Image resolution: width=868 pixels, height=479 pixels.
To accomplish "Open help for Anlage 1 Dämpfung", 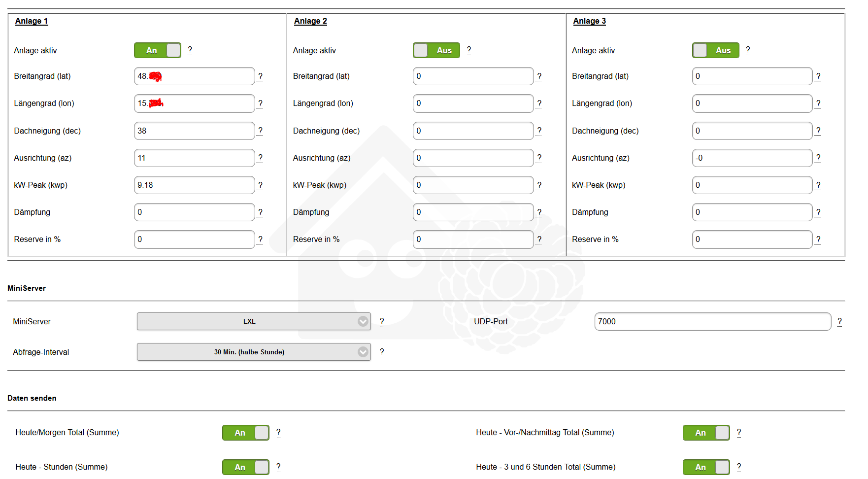I will click(260, 212).
